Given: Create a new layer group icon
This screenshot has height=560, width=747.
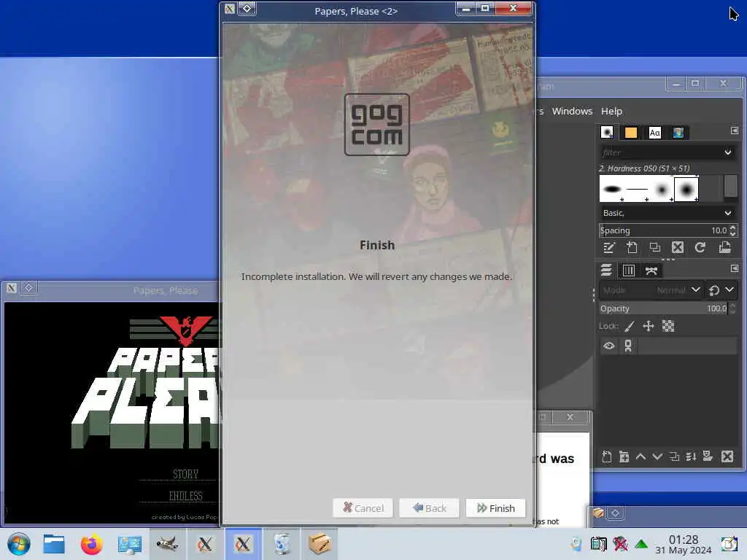Looking at the screenshot, I should (x=624, y=457).
